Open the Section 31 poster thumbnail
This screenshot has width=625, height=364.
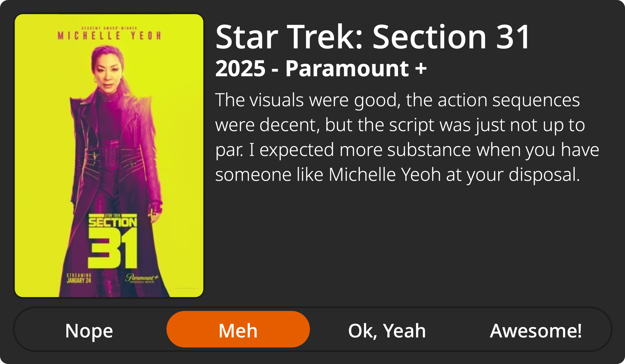click(x=109, y=155)
